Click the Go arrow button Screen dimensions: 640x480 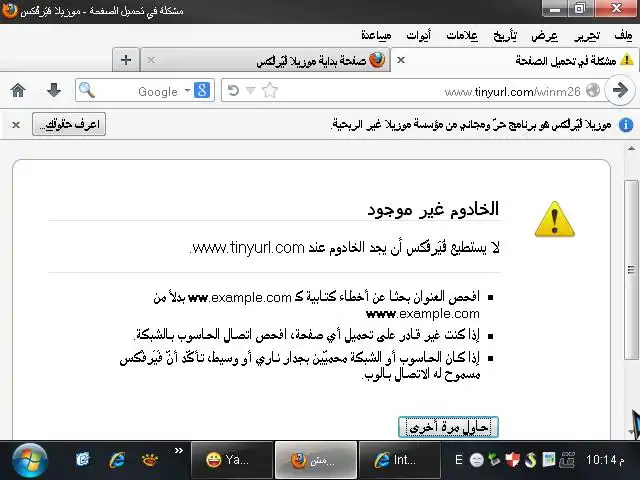(x=620, y=90)
